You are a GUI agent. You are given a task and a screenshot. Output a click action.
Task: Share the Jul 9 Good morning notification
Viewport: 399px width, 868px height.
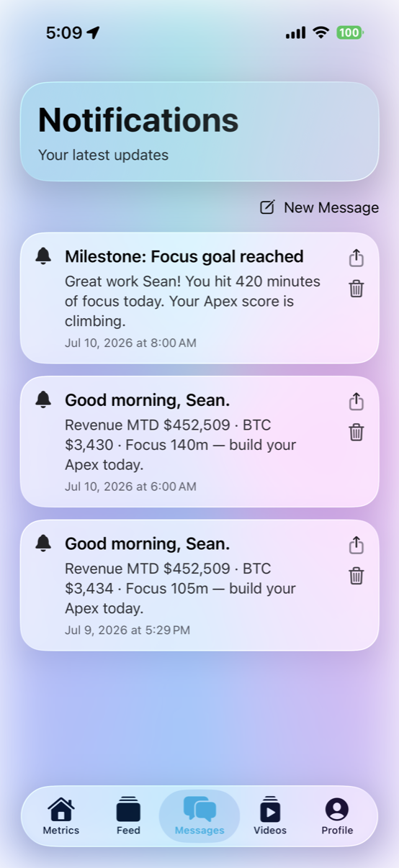(357, 545)
